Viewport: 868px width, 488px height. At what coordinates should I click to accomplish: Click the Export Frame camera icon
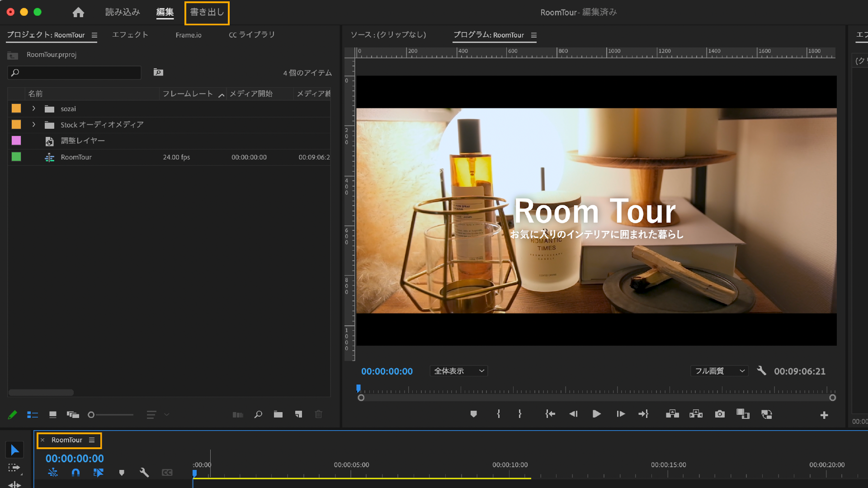pyautogui.click(x=720, y=414)
